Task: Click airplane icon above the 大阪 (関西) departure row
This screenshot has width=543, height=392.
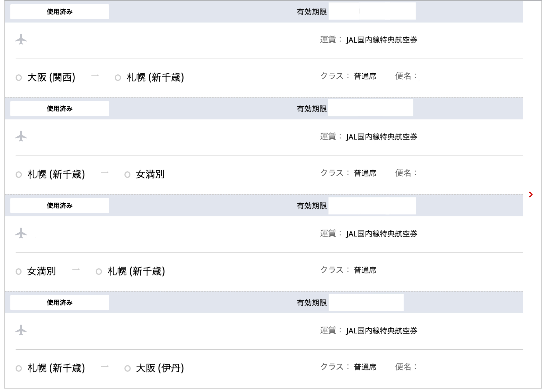Action: (x=21, y=39)
